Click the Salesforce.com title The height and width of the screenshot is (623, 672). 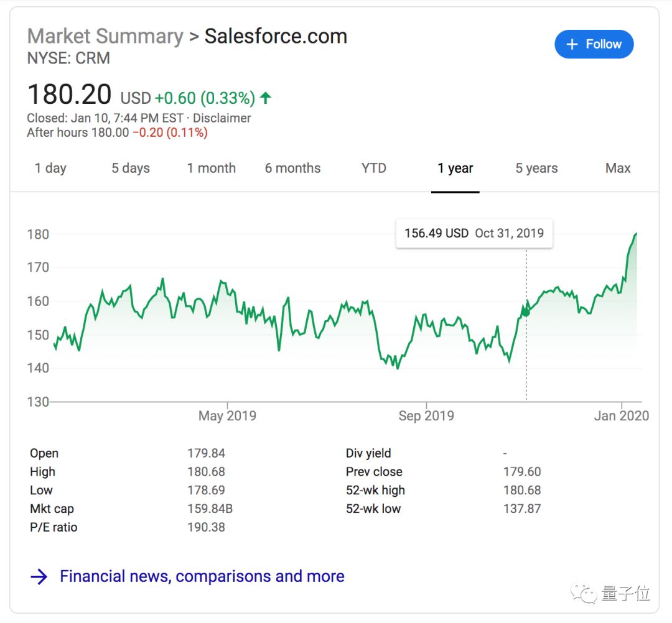(x=276, y=36)
